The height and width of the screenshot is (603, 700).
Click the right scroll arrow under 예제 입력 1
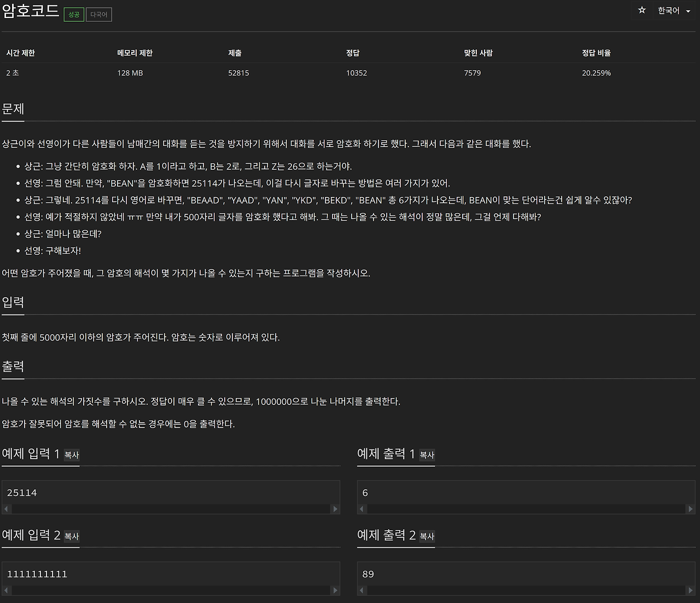(x=335, y=508)
